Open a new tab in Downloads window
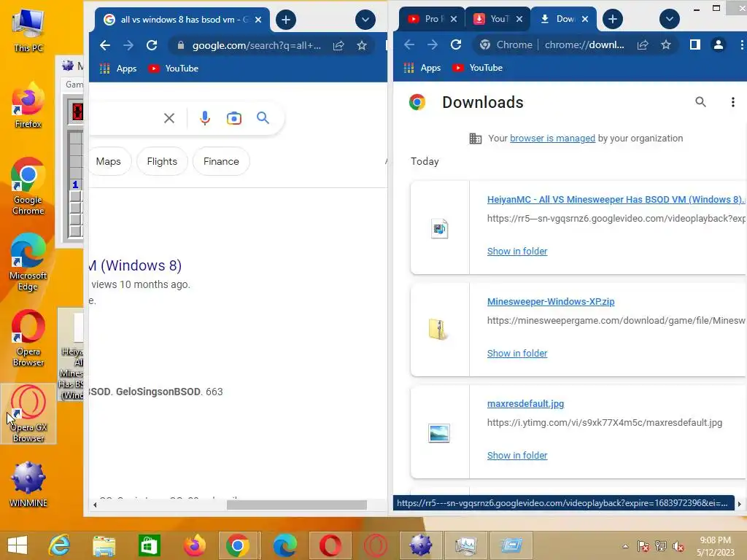Viewport: 747px width, 560px height. 613,19
